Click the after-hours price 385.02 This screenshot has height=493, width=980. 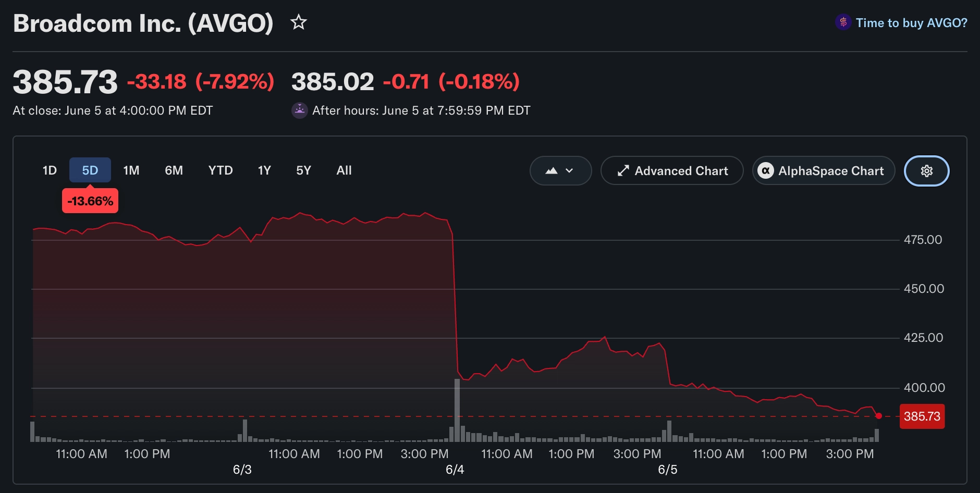point(333,82)
